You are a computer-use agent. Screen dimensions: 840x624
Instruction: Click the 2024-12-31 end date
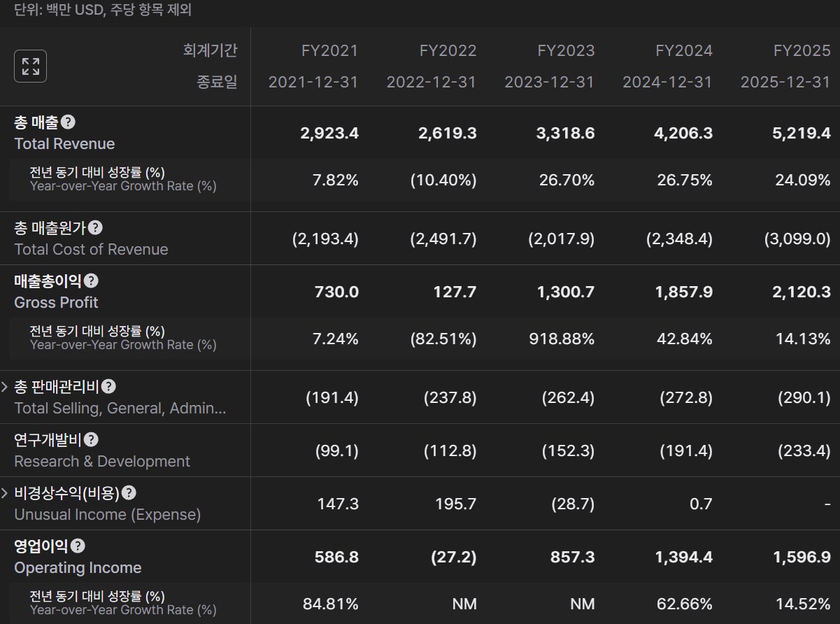pos(667,82)
